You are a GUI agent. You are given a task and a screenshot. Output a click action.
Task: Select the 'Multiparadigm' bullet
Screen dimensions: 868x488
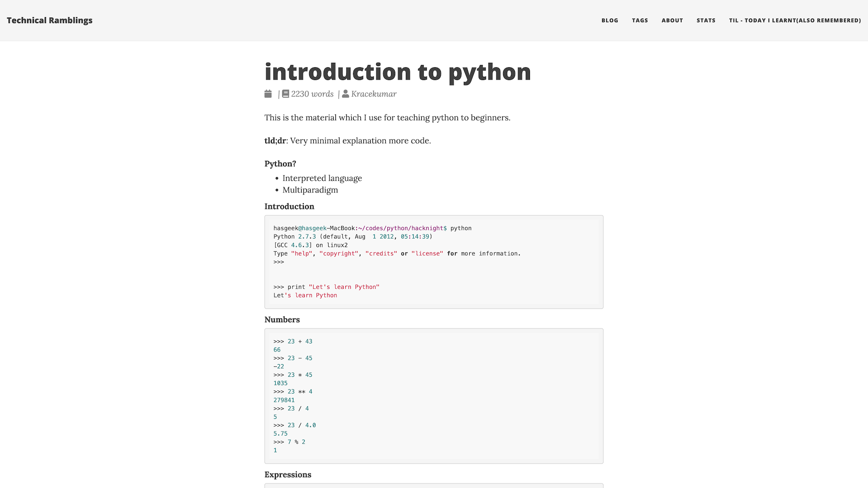[x=310, y=190]
